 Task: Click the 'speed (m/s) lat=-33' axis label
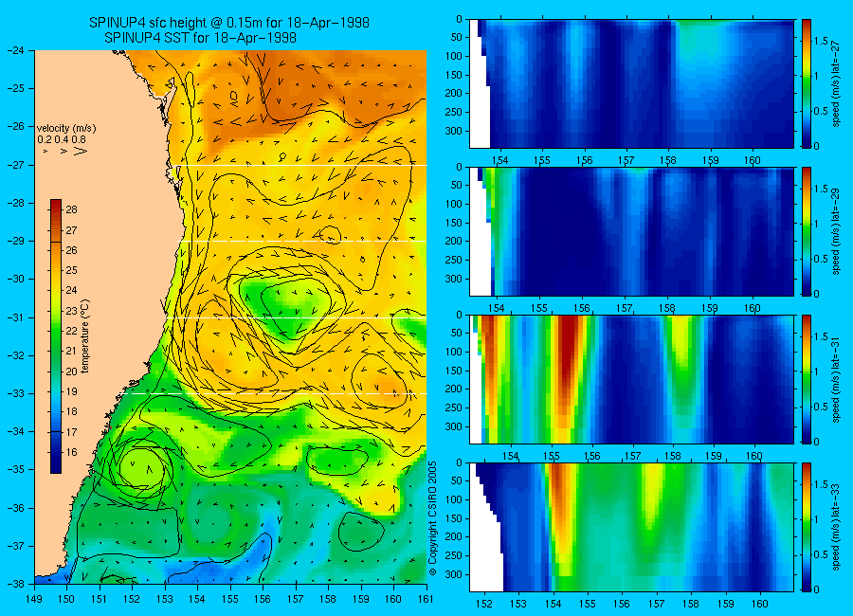click(x=836, y=527)
